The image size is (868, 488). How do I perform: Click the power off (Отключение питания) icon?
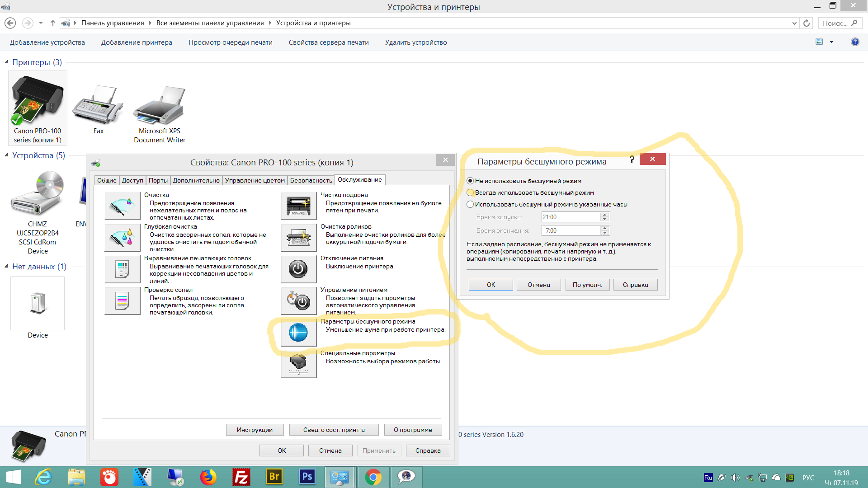tap(299, 269)
